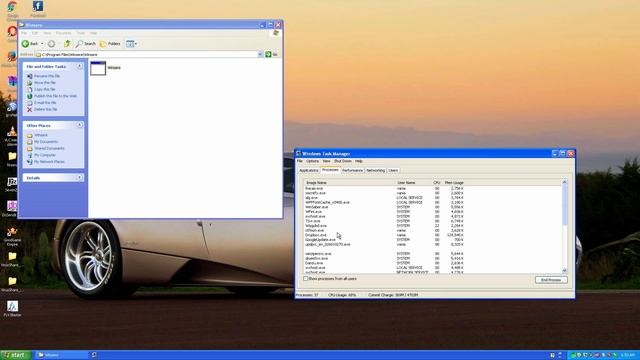Viewport: 640px width, 360px height.
Task: Click E-mail this file
Action: click(x=45, y=102)
